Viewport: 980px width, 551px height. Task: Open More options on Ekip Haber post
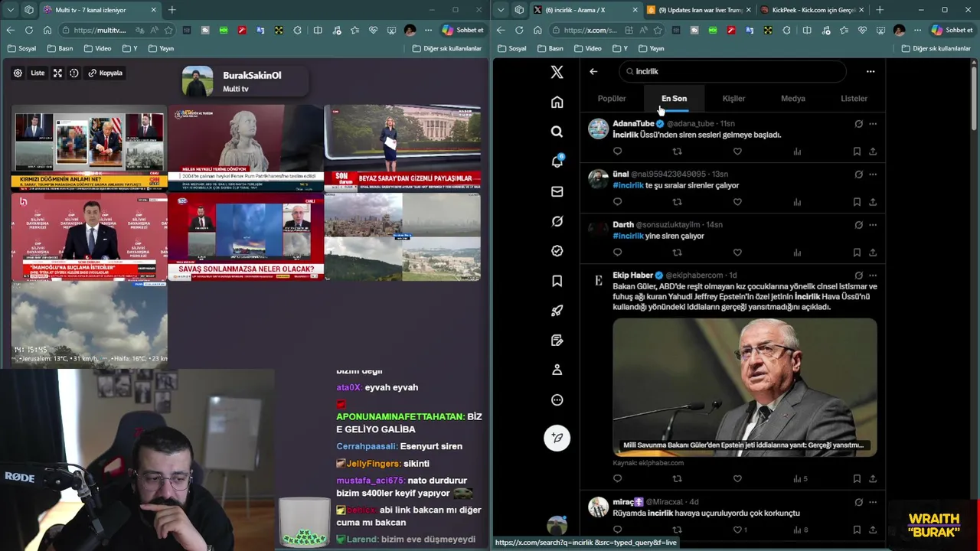[x=873, y=275]
